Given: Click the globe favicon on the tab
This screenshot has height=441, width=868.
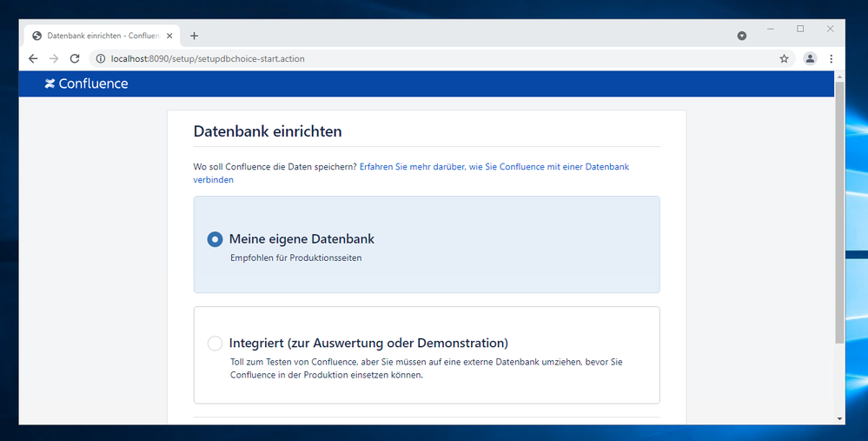Looking at the screenshot, I should pyautogui.click(x=37, y=36).
